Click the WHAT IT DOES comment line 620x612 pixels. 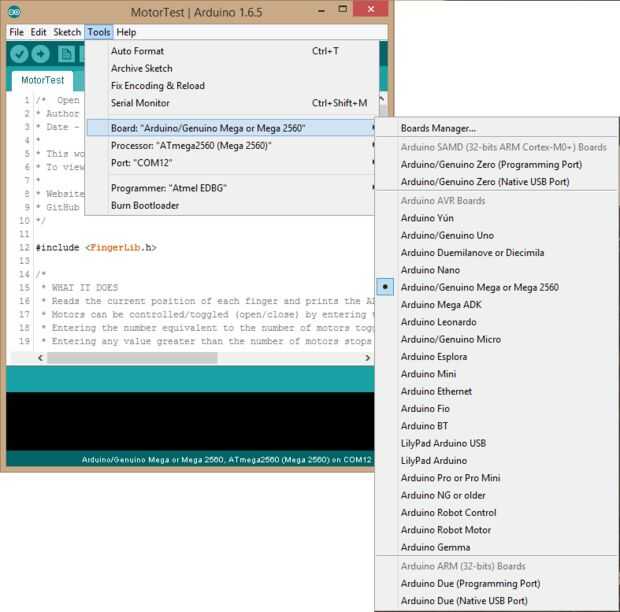coord(81,288)
